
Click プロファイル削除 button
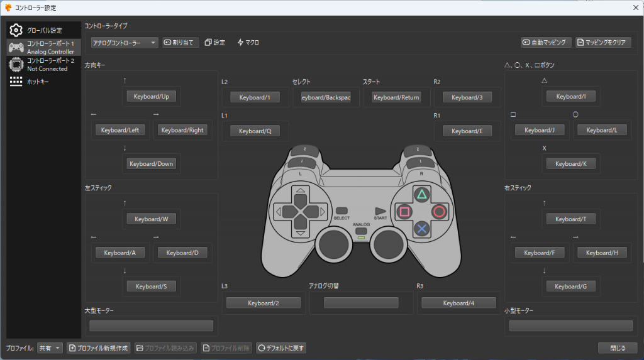[x=226, y=348]
